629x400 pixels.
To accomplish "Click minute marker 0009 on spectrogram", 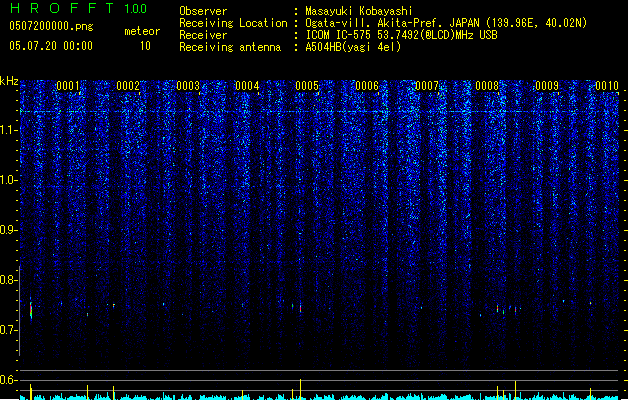I will click(x=547, y=85).
